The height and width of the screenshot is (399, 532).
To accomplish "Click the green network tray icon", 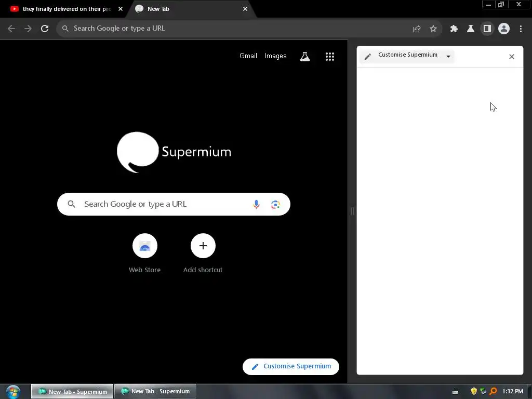I will (483, 391).
